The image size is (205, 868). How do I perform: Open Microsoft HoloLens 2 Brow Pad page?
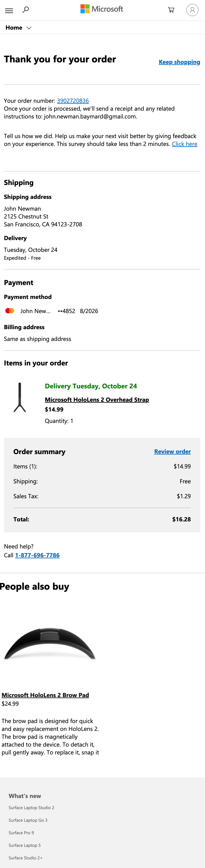pos(45,695)
